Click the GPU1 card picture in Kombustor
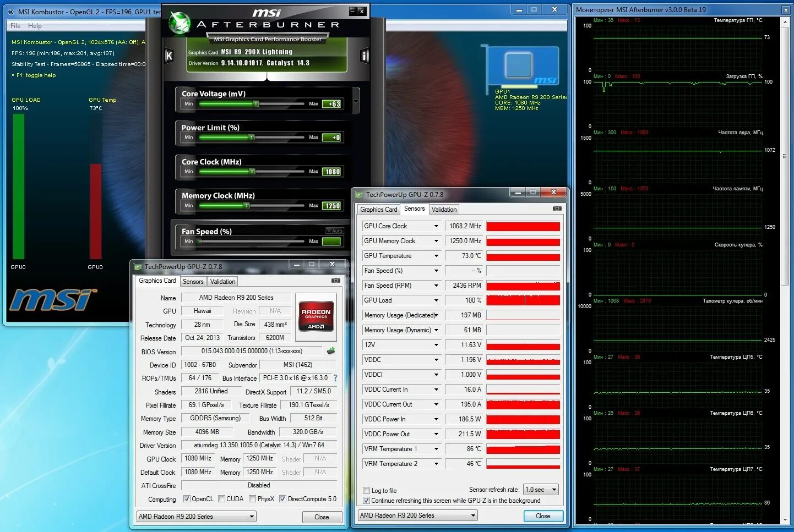The height and width of the screenshot is (532, 794). click(523, 67)
